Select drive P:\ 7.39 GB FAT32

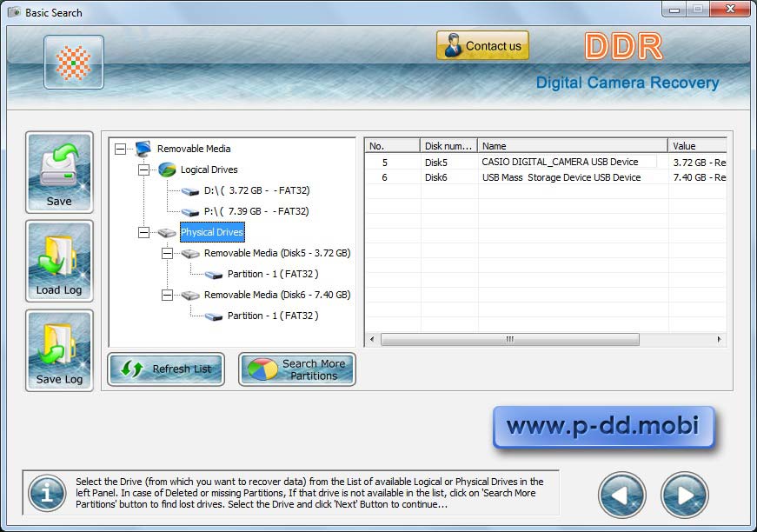(x=256, y=211)
